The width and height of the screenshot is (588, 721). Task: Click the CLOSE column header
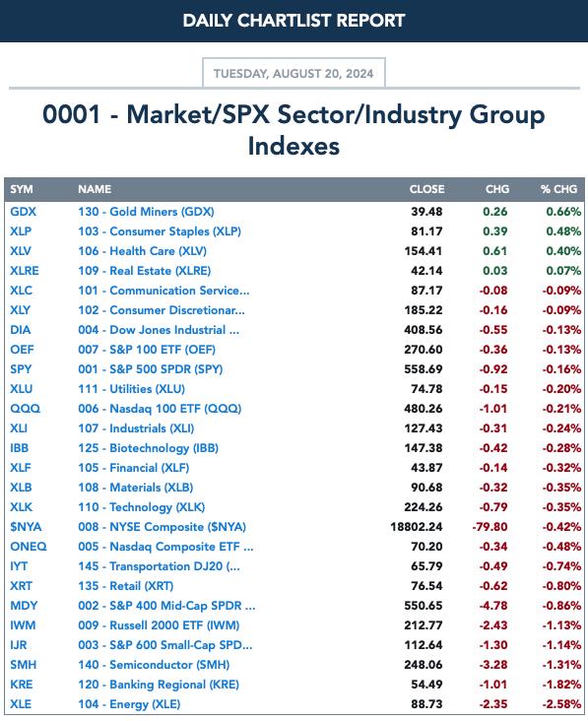pos(426,189)
